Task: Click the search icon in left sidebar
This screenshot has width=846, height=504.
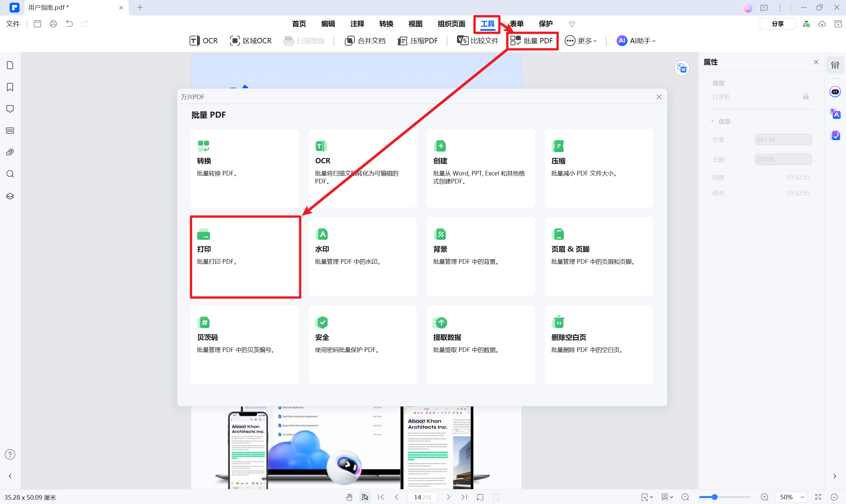Action: (10, 174)
